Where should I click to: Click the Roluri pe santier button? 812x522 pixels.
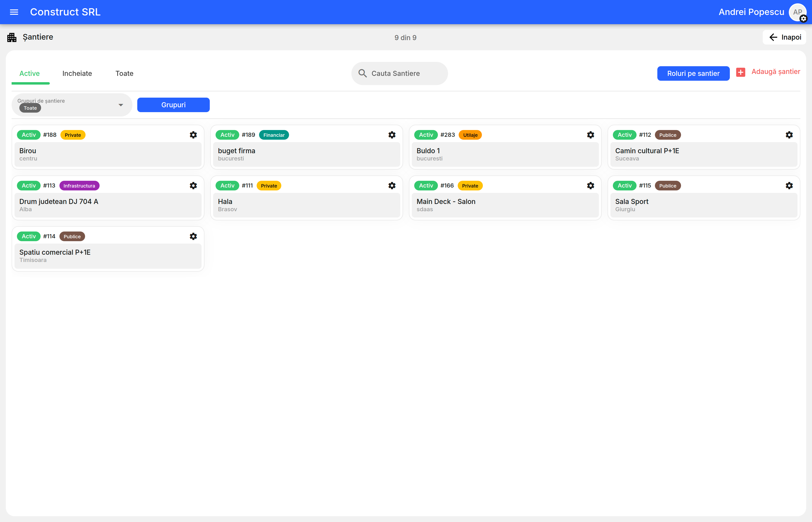click(693, 73)
